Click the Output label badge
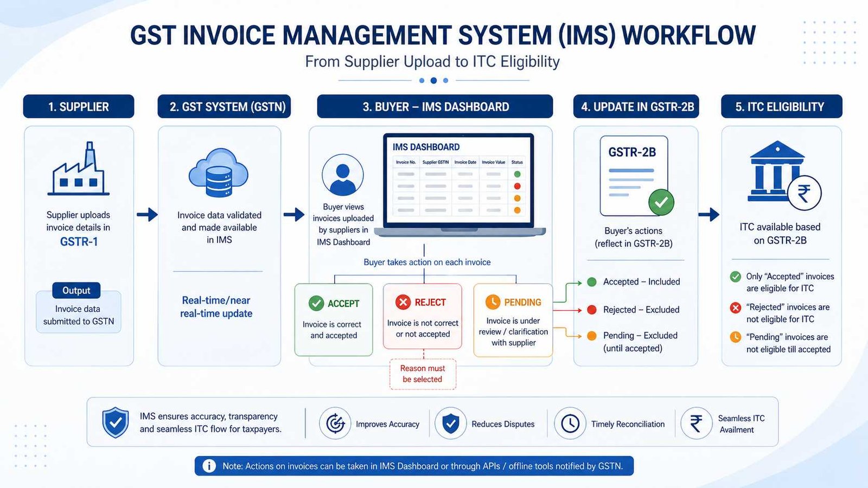The width and height of the screenshot is (868, 488). pyautogui.click(x=76, y=291)
